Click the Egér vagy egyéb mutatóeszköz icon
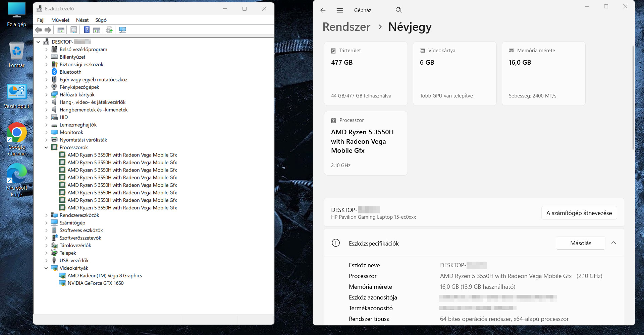 (x=54, y=79)
